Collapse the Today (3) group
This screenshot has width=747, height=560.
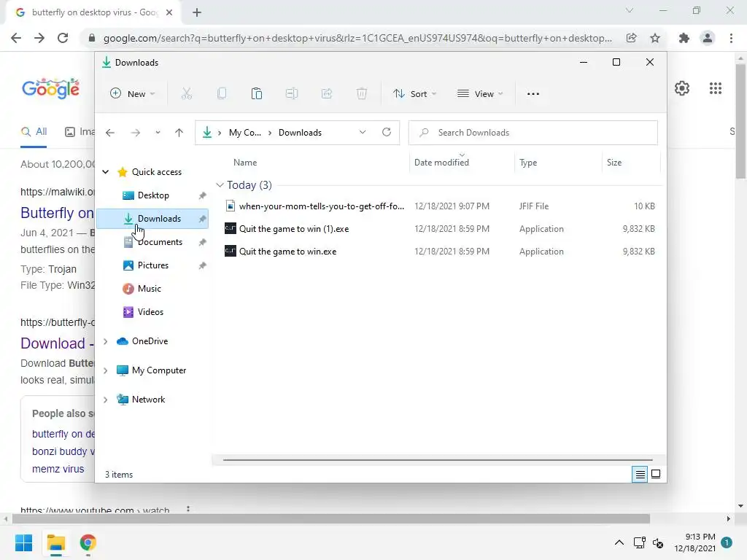220,184
